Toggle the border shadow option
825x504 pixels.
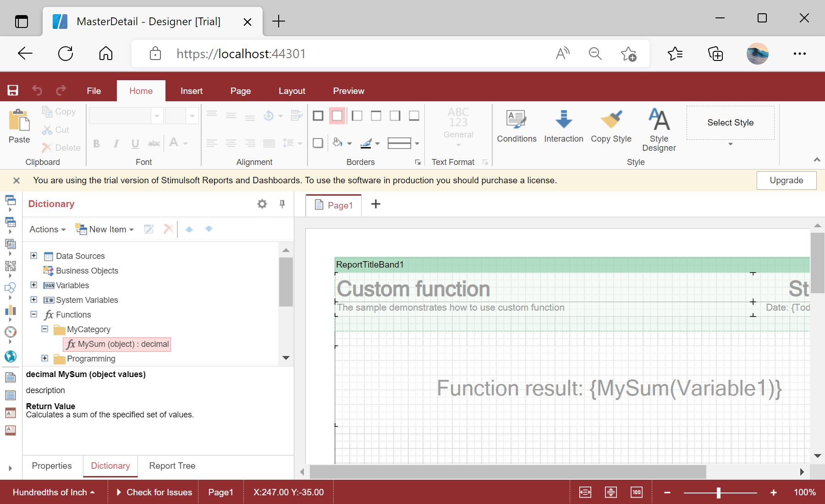[x=318, y=143]
